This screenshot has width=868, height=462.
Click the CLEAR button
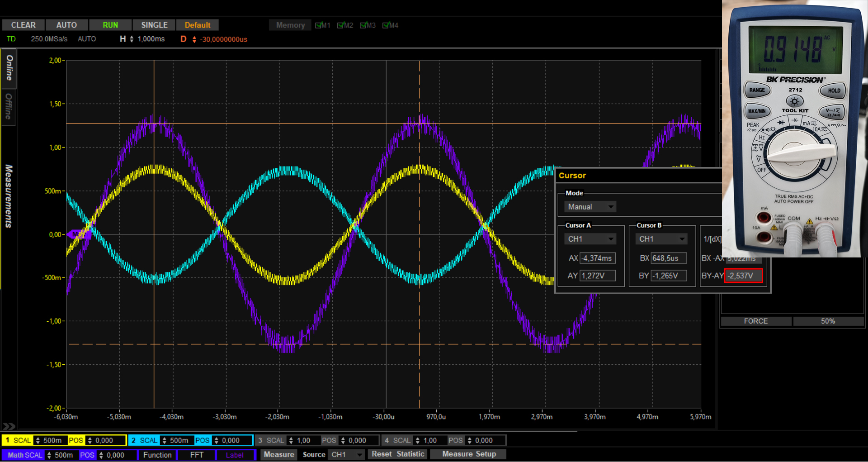click(x=24, y=25)
